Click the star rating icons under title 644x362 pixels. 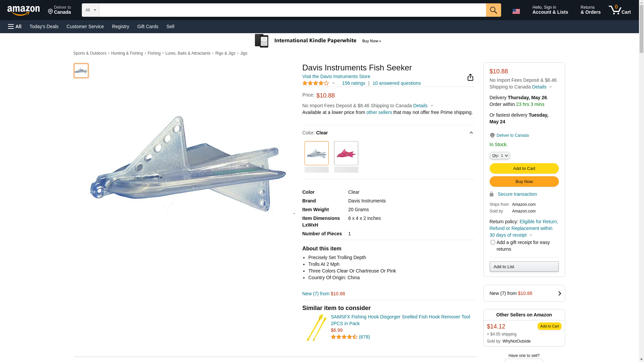pos(316,83)
